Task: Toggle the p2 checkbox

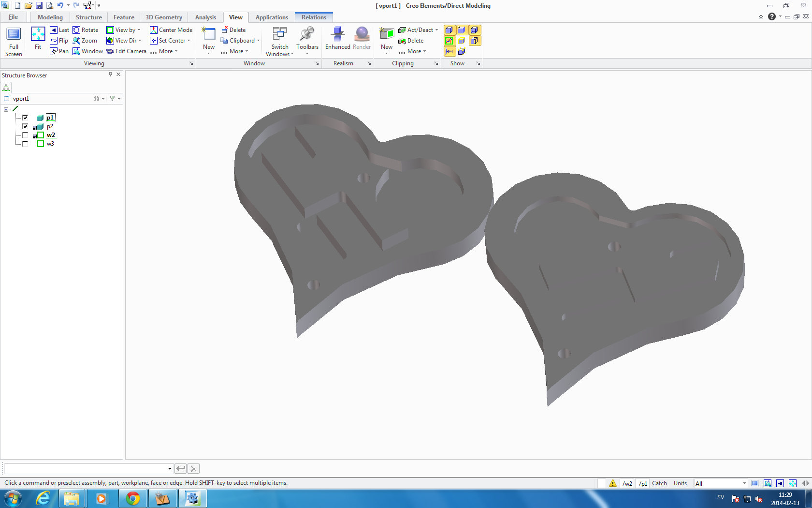Action: coord(25,126)
